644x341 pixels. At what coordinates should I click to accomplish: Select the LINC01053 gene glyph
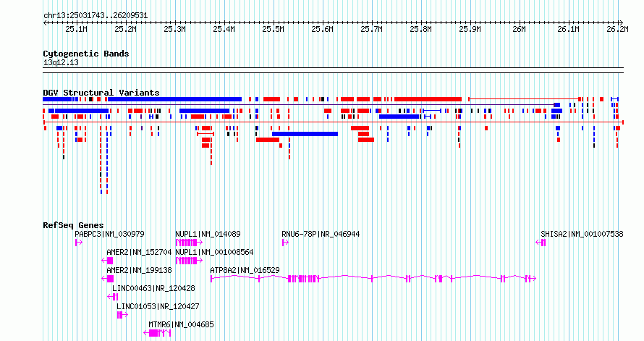pyautogui.click(x=122, y=315)
